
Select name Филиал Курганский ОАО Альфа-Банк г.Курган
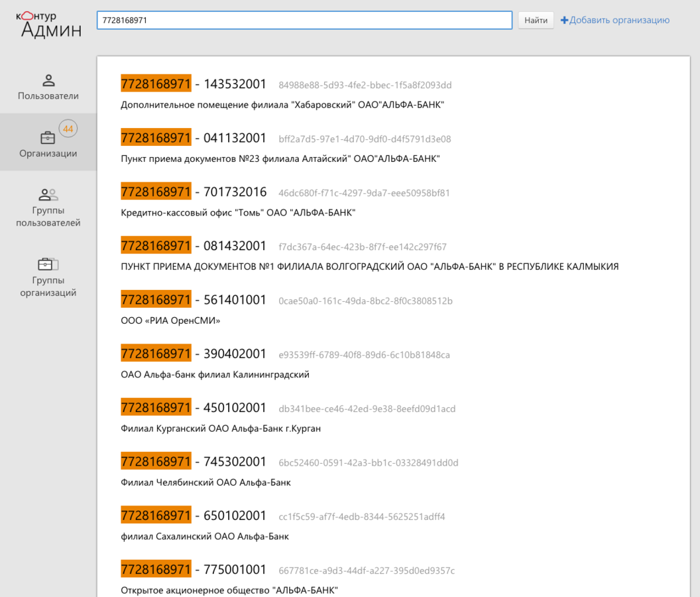(x=221, y=429)
